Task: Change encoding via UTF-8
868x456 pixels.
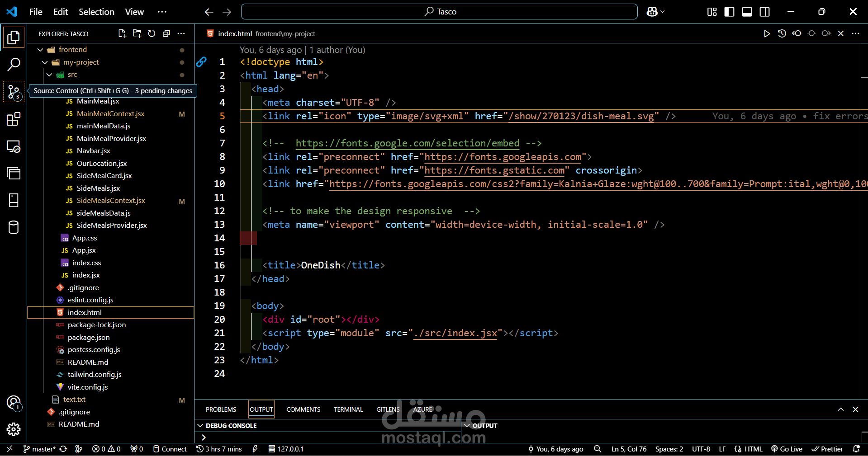Action: coord(701,449)
